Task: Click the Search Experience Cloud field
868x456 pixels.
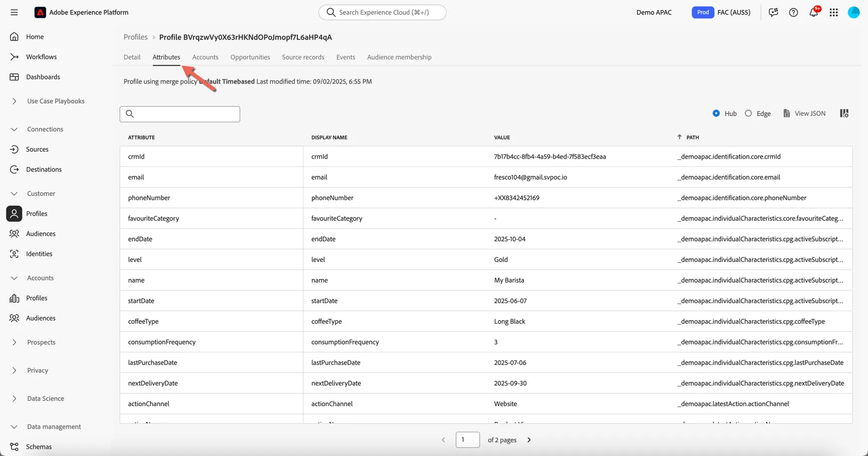Action: pos(382,12)
